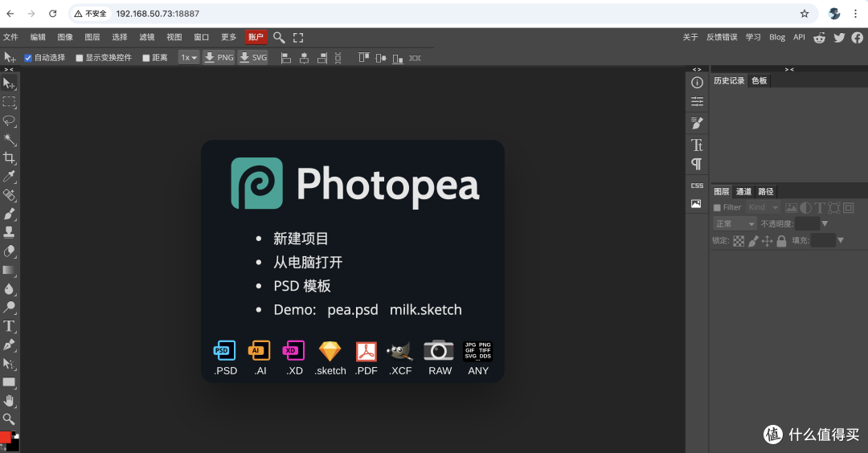Select the Path Select tool
868x453 pixels.
tap(9, 363)
